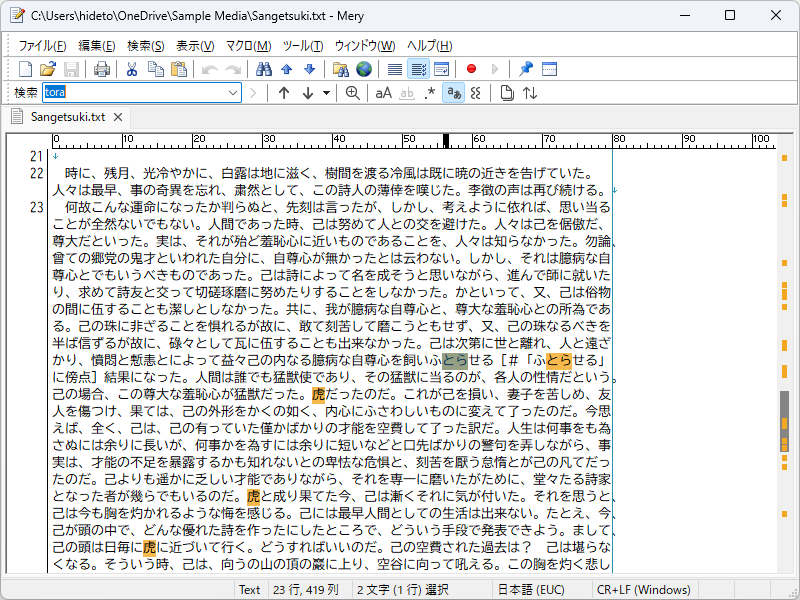Open the 日本語 (EUC) encoding selector
The width and height of the screenshot is (800, 600).
pos(531,590)
